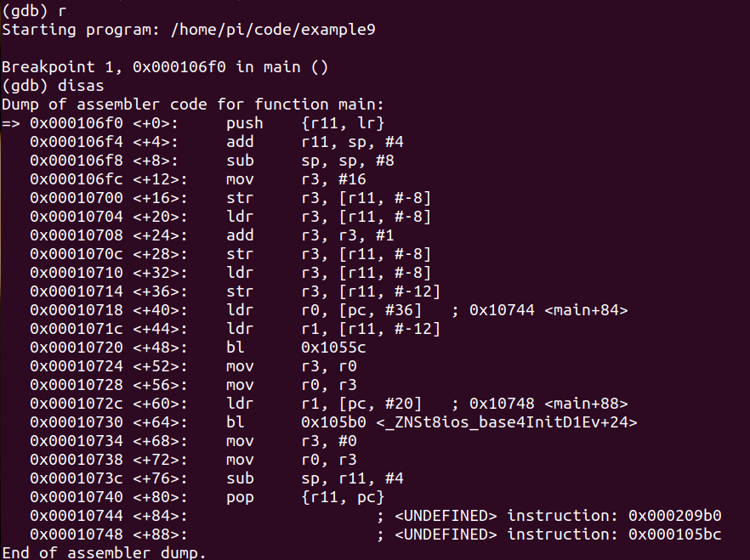Image resolution: width=750 pixels, height=560 pixels.
Task: Click the 'str r3, [r11, #-12]' line
Action: click(x=235, y=291)
